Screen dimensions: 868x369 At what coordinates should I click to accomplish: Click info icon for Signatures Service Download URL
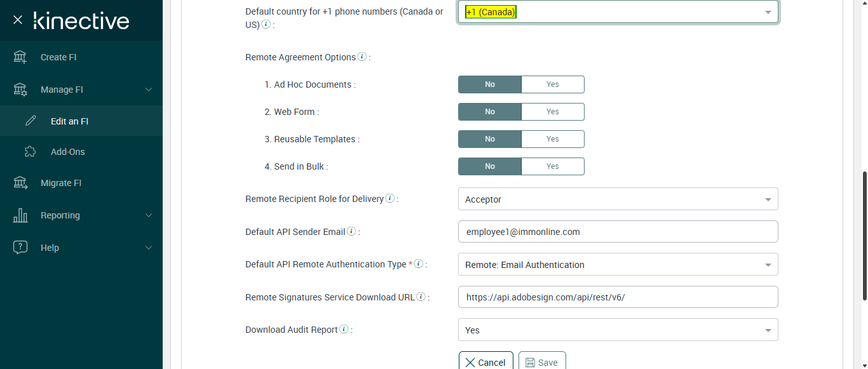[421, 297]
